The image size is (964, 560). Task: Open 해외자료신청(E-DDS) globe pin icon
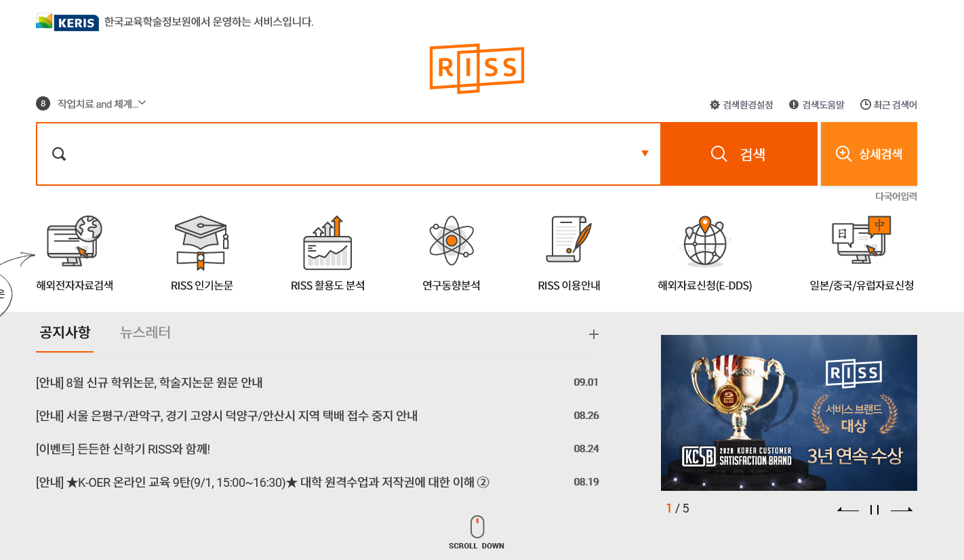(x=704, y=241)
